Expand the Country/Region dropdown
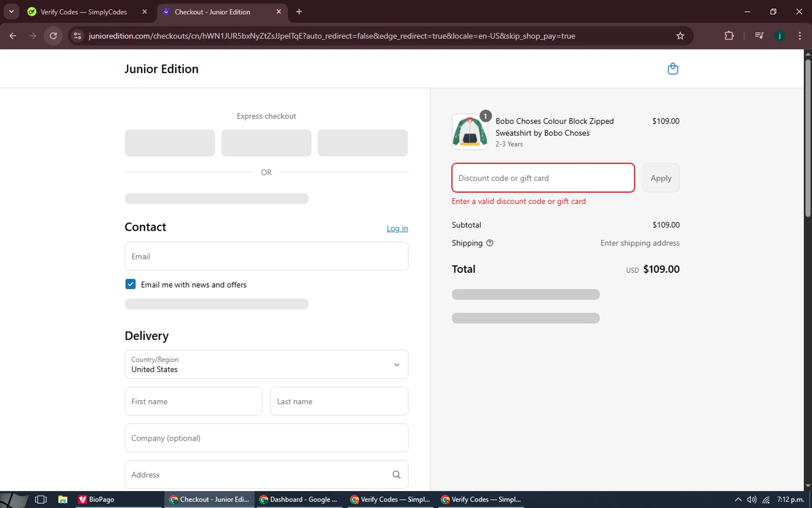The image size is (812, 508). (266, 364)
